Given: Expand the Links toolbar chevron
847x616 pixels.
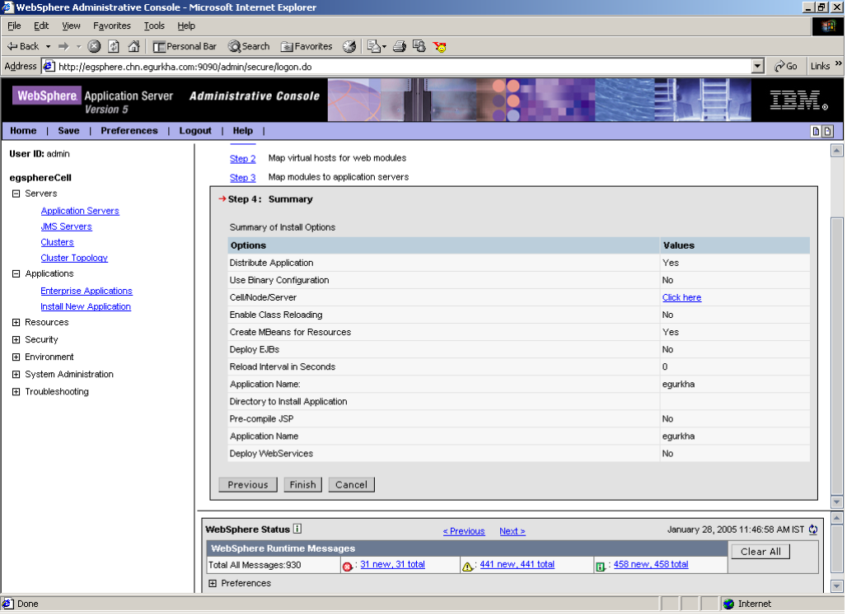Looking at the screenshot, I should [x=839, y=63].
